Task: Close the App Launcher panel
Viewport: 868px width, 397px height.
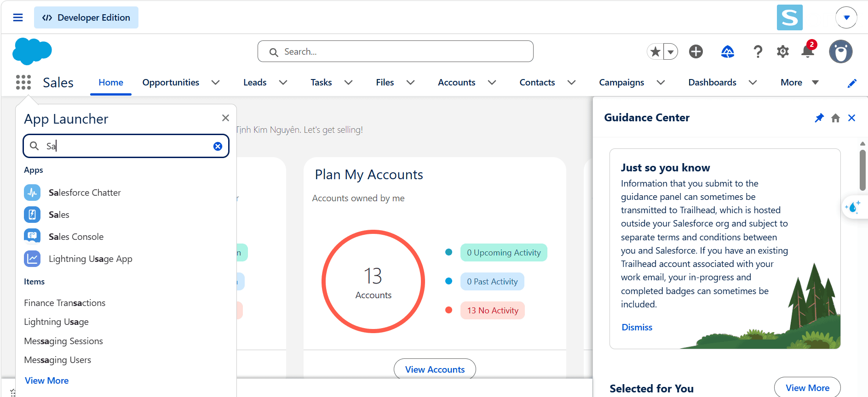Action: [225, 118]
